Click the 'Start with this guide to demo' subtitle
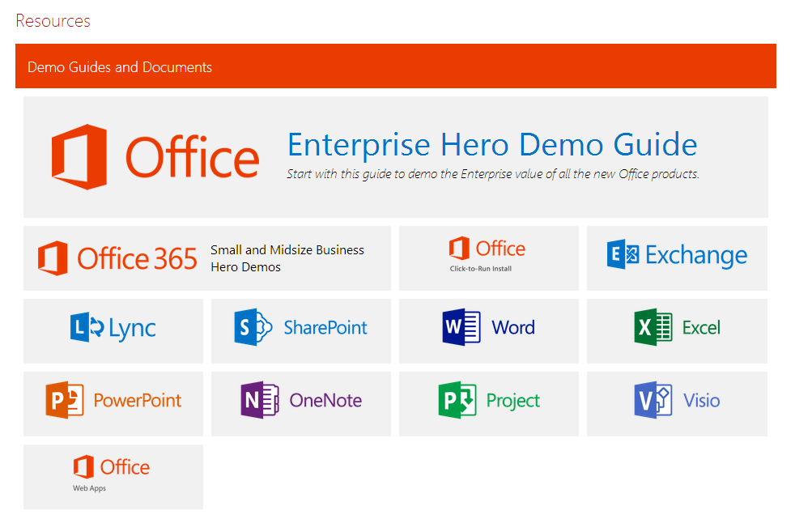The image size is (795, 532). (493, 174)
